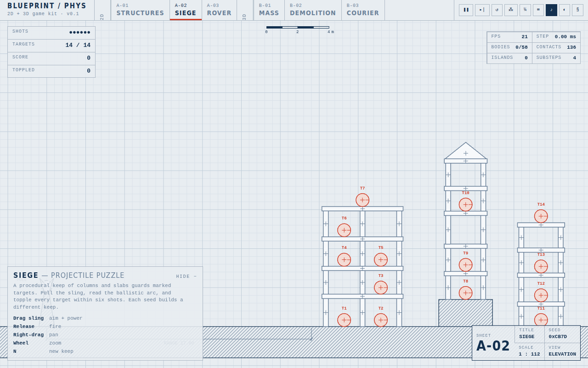Click target marker T3
Viewport: 588px width, 368px height.
point(381,287)
